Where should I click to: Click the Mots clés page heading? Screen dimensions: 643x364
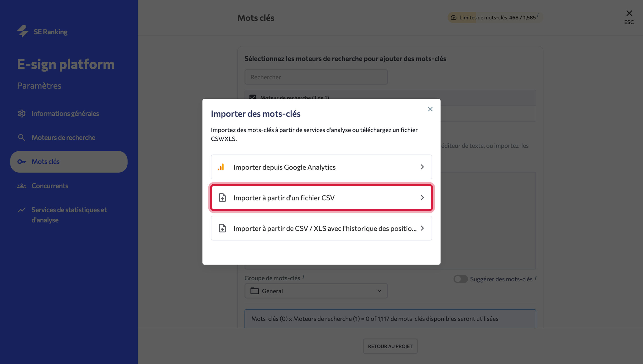coord(256,18)
